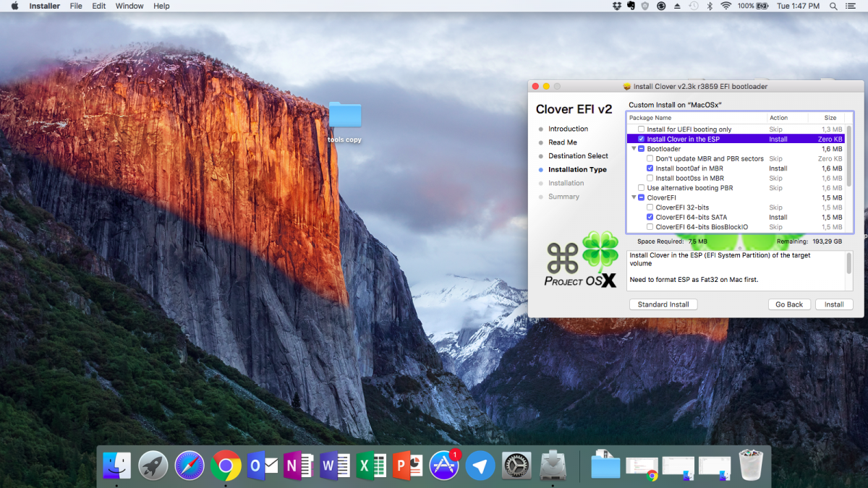This screenshot has width=868, height=488.
Task: Open the File menu
Action: click(x=76, y=6)
